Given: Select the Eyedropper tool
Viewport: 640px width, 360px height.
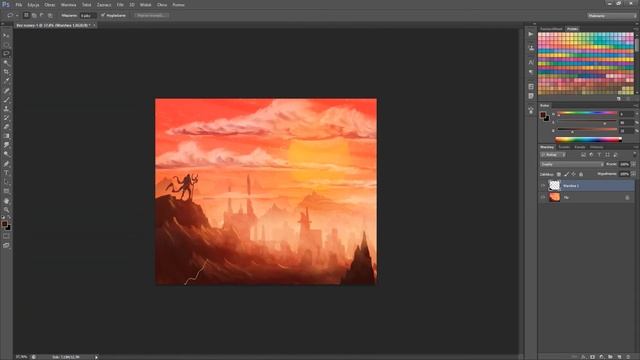Looking at the screenshot, I should (x=6, y=80).
